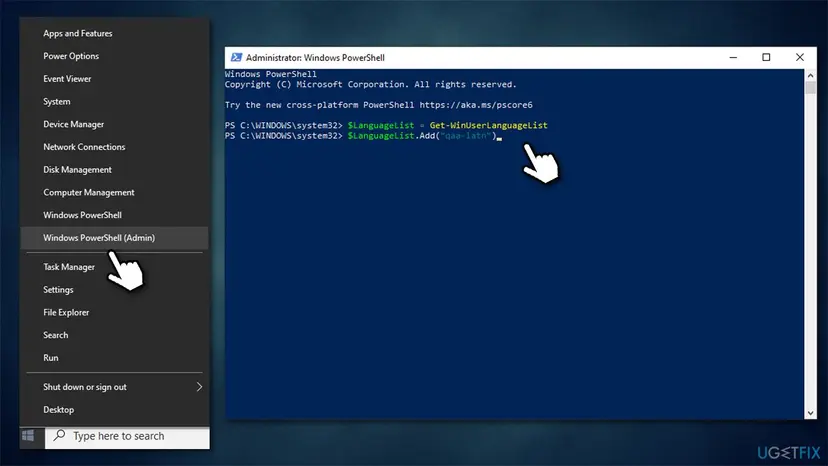Click the $LanguageList.Add command line
The height and width of the screenshot is (466, 828).
pyautogui.click(x=422, y=136)
